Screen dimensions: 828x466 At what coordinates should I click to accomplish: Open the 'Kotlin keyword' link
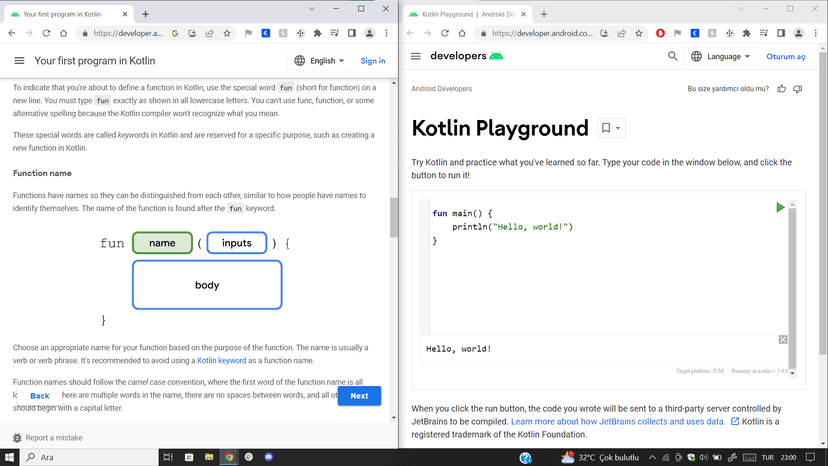221,360
